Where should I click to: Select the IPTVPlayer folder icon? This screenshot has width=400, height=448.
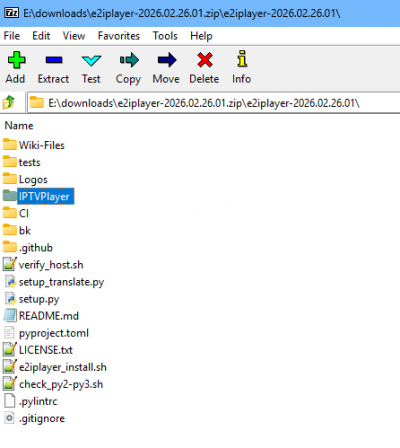tap(10, 196)
